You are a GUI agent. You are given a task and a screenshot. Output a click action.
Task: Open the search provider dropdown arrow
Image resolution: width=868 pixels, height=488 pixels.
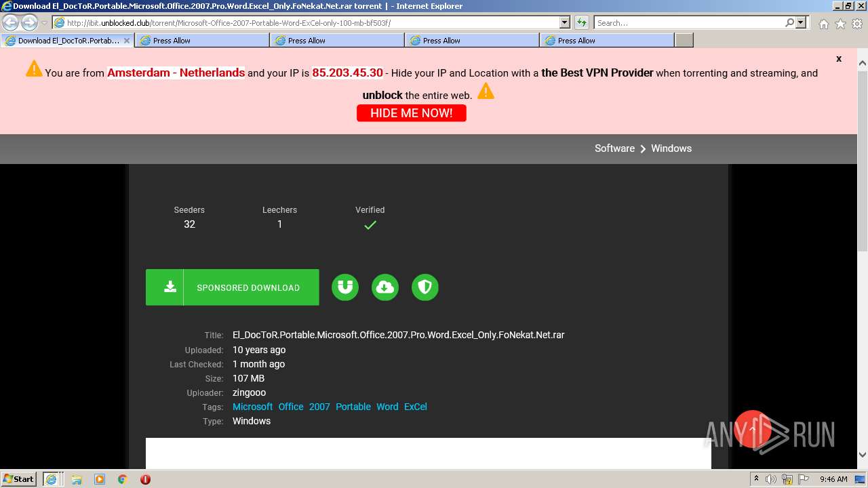(801, 22)
